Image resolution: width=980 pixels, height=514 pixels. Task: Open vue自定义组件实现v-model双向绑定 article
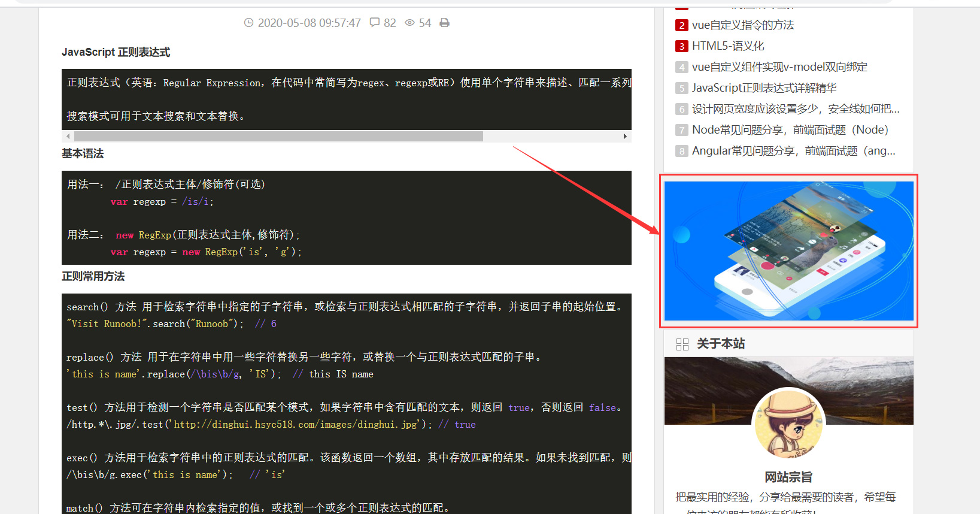click(779, 67)
